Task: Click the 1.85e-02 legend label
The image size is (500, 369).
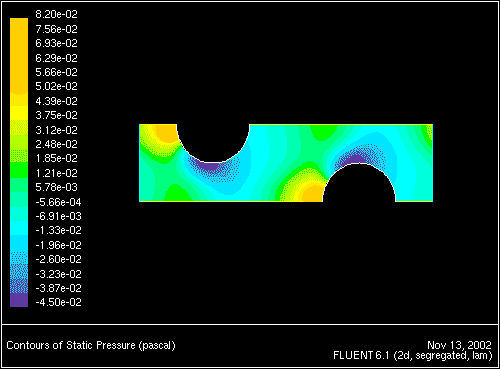Action: click(x=56, y=158)
